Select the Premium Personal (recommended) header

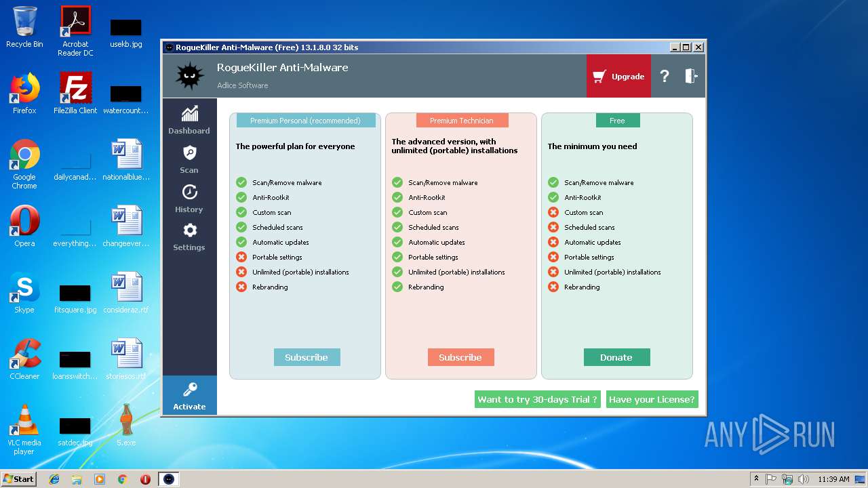305,121
